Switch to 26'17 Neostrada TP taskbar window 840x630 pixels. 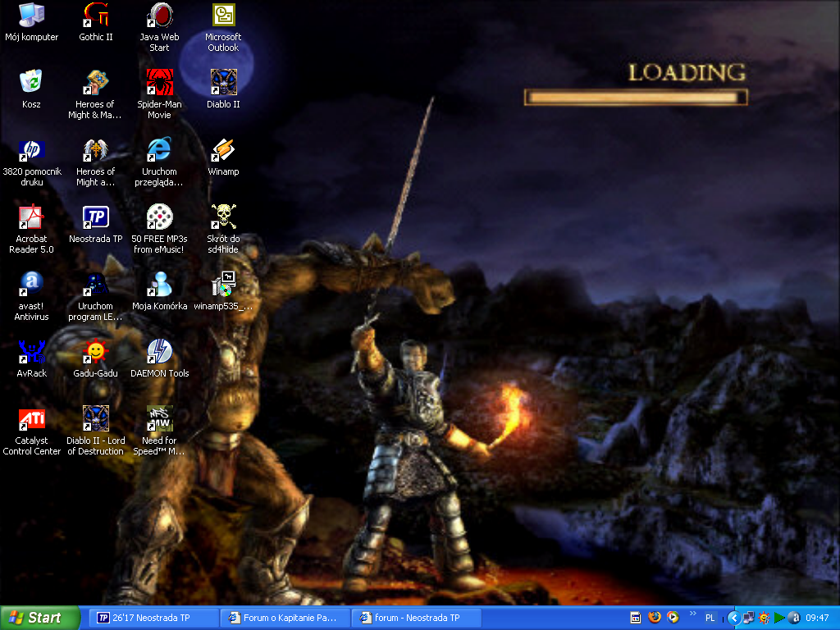pyautogui.click(x=153, y=618)
